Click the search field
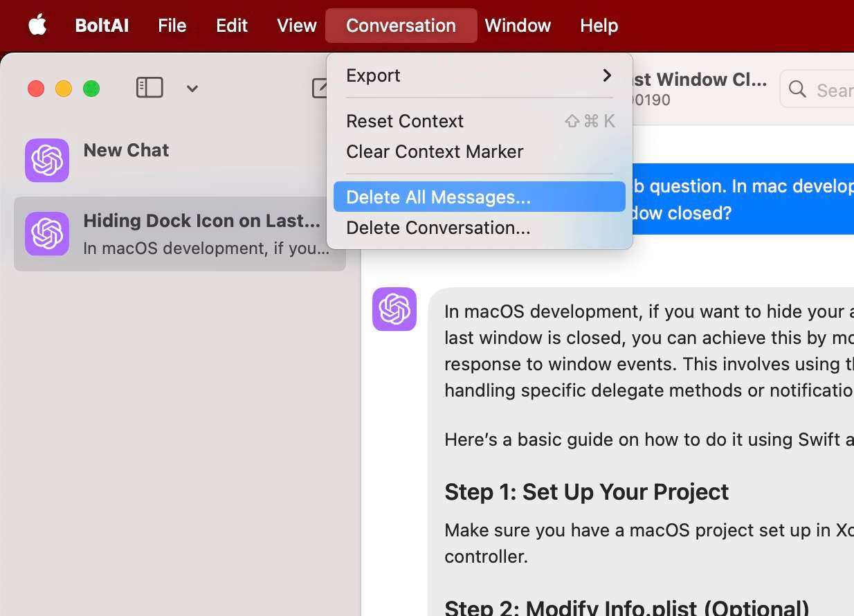This screenshot has width=854, height=616. pos(817,89)
